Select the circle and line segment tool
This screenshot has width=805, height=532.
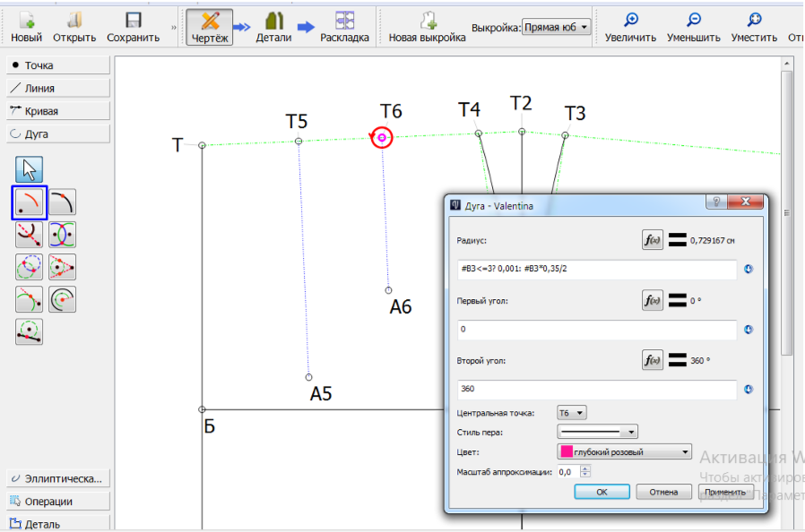[30, 331]
